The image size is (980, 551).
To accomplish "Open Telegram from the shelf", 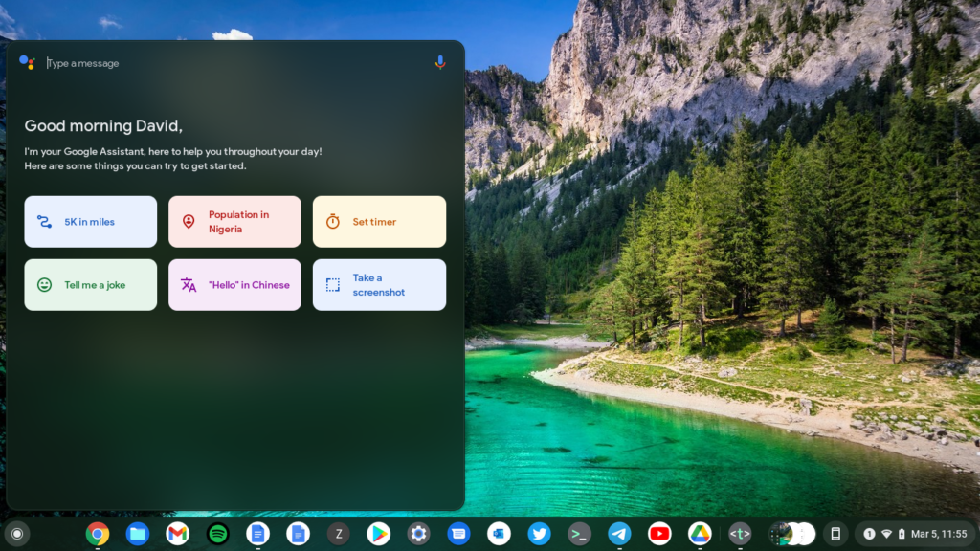I will pyautogui.click(x=619, y=534).
